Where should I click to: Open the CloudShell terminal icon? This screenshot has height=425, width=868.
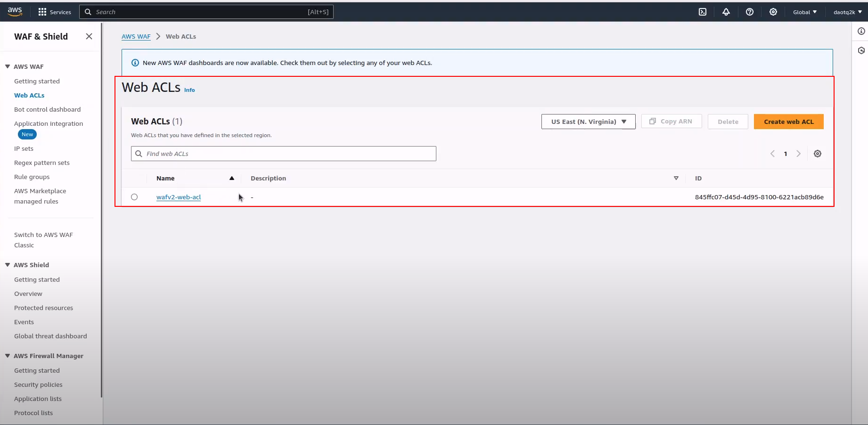(x=702, y=12)
